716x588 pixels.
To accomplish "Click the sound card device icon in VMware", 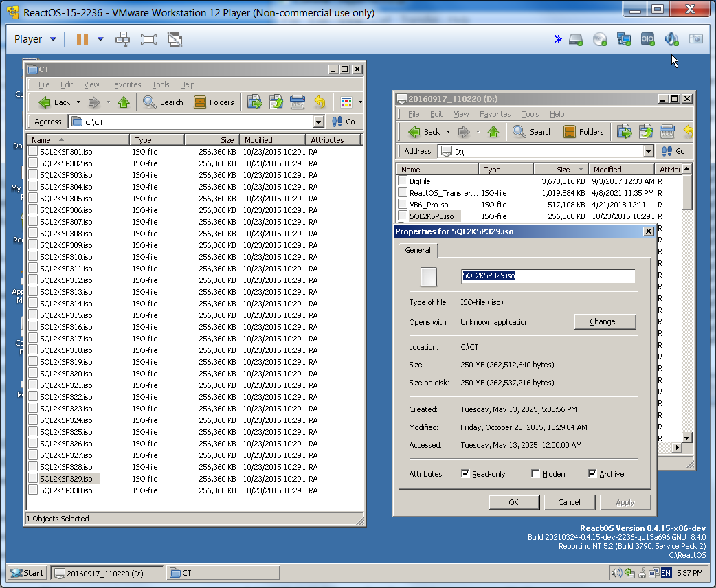I will (672, 40).
